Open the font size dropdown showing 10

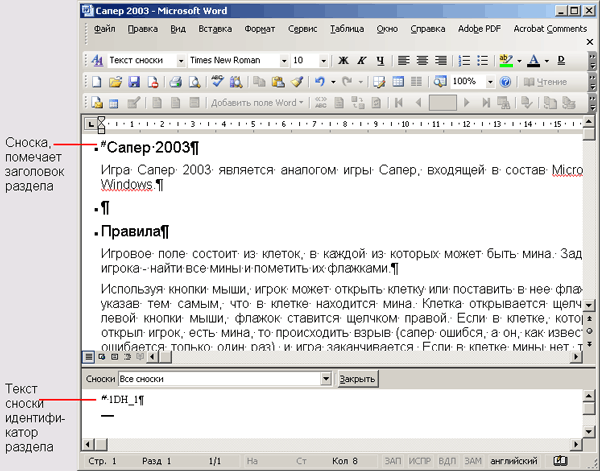click(323, 60)
